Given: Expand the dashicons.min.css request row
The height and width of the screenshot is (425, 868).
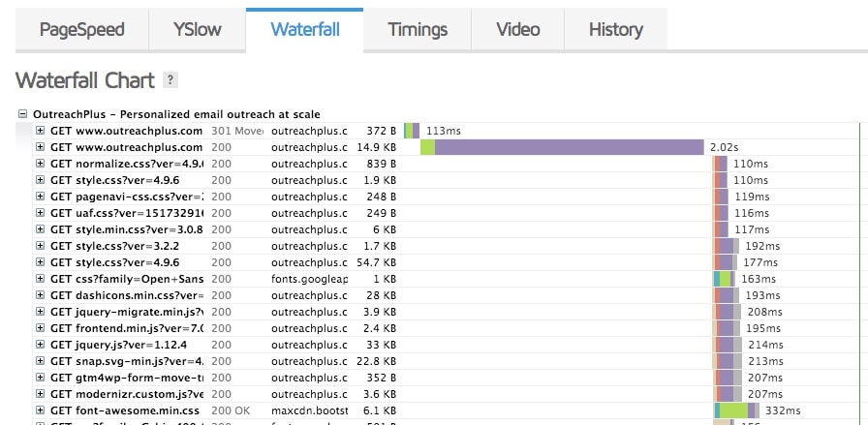Looking at the screenshot, I should (x=41, y=295).
